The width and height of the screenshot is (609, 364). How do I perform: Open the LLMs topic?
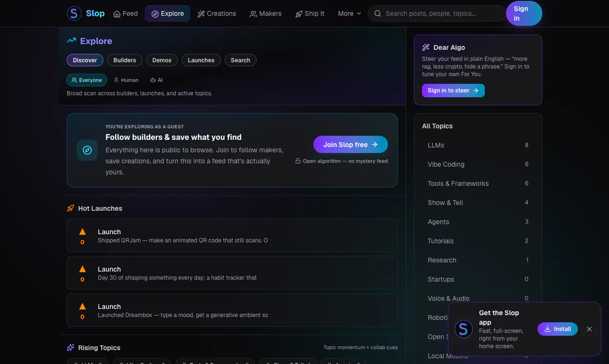[x=478, y=145]
